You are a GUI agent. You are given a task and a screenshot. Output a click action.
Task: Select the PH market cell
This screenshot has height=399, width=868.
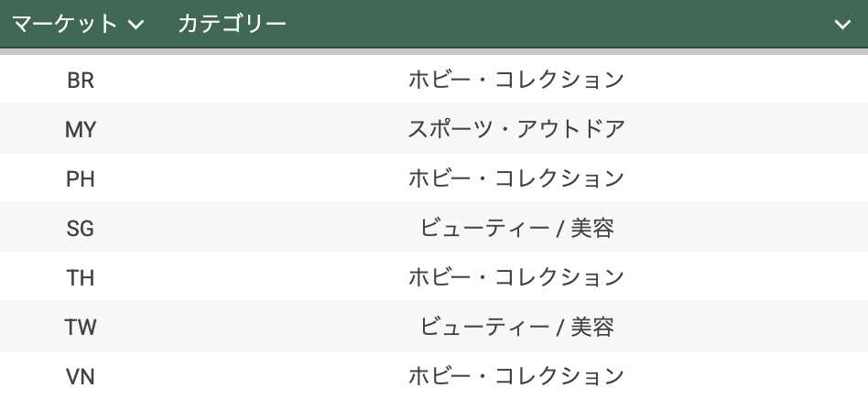[81, 179]
